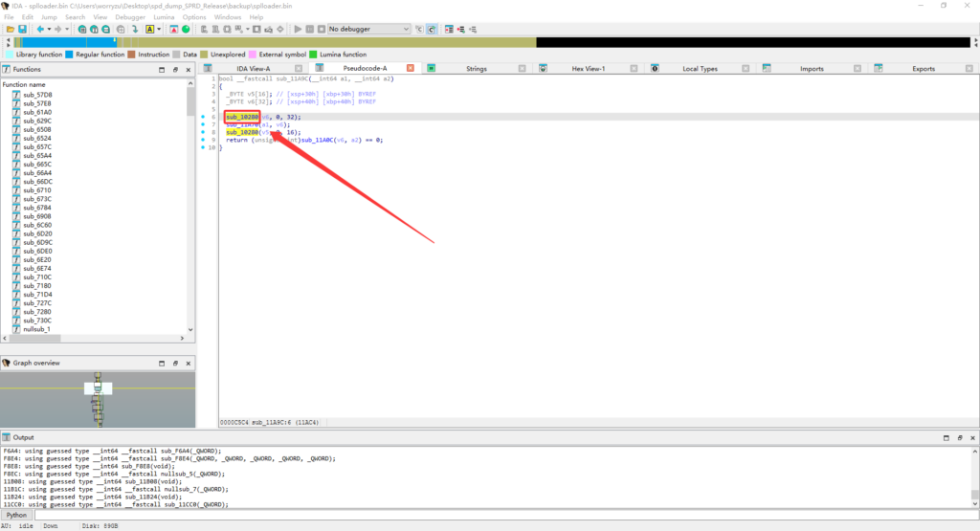The image size is (980, 531).
Task: Click the Lumina function green legend swatch
Action: [313, 55]
